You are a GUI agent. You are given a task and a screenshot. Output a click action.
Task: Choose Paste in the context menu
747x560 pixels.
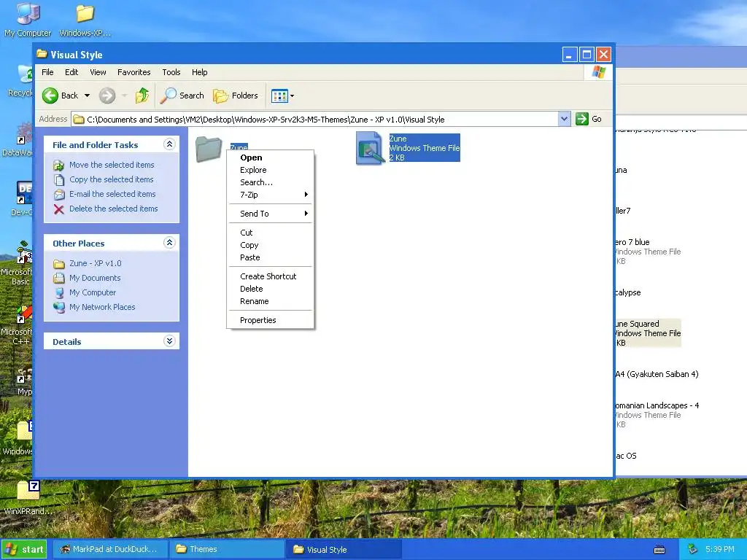(270, 257)
